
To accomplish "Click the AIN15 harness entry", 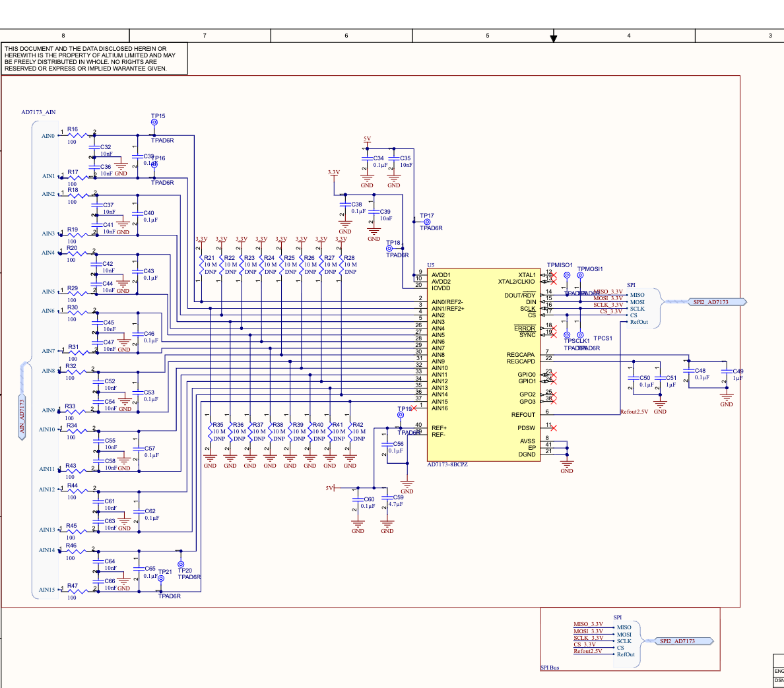I will click(47, 590).
